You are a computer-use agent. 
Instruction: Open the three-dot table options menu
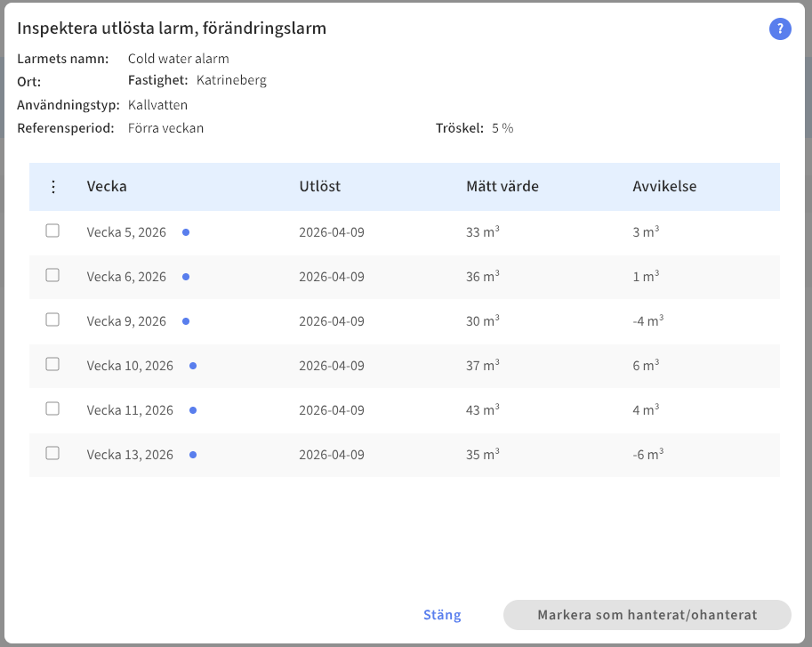pyautogui.click(x=53, y=187)
